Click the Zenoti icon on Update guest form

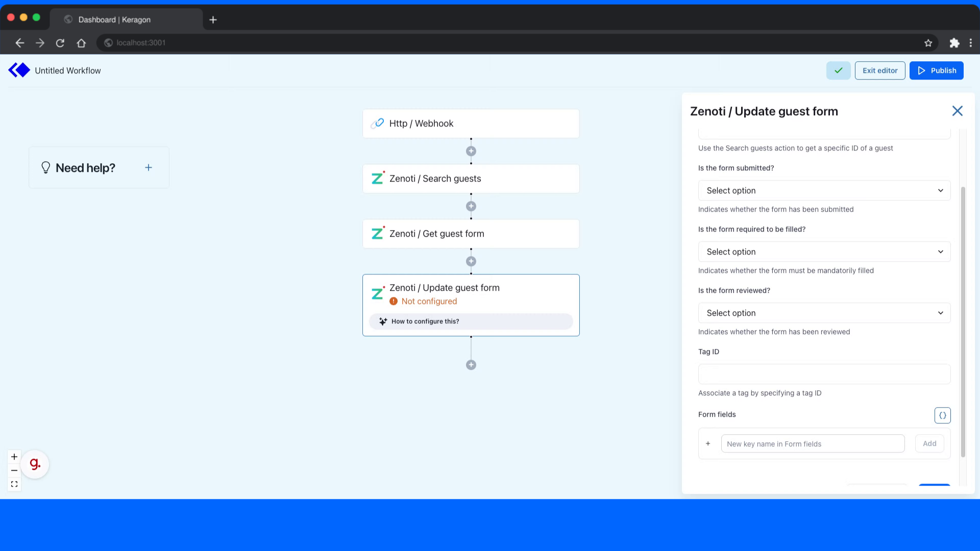point(378,293)
